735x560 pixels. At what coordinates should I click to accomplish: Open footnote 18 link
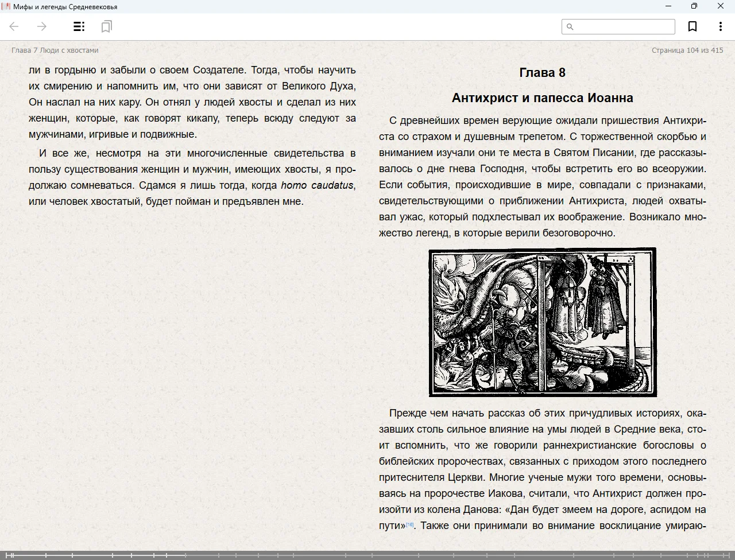(410, 524)
